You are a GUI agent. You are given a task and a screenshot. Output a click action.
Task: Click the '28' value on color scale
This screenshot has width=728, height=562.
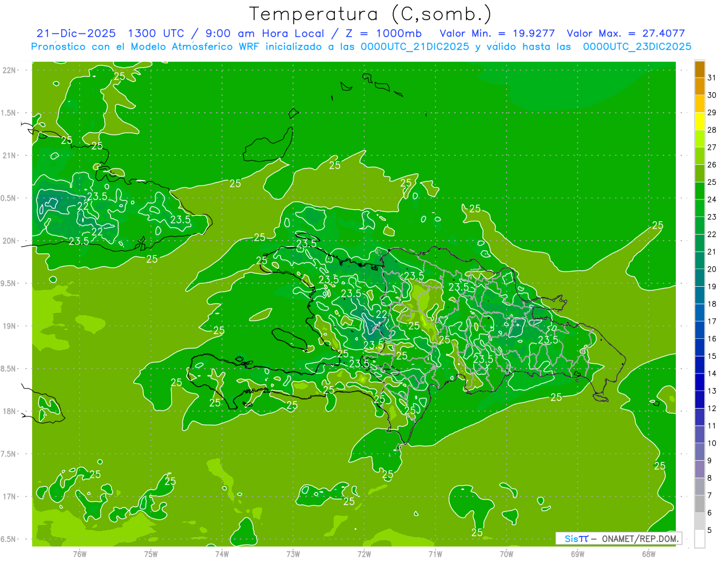click(x=712, y=130)
